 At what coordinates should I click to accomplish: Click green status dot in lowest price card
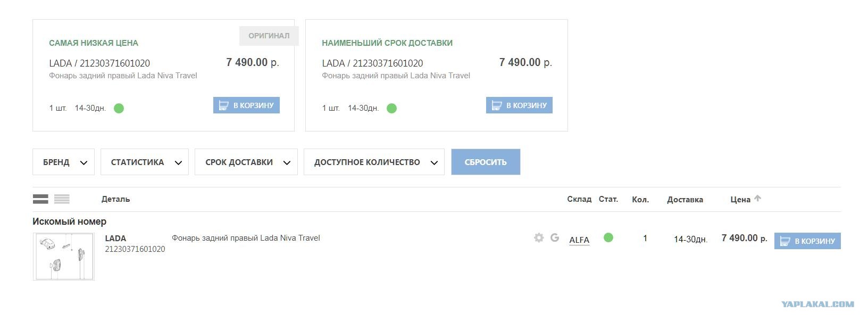coord(119,108)
